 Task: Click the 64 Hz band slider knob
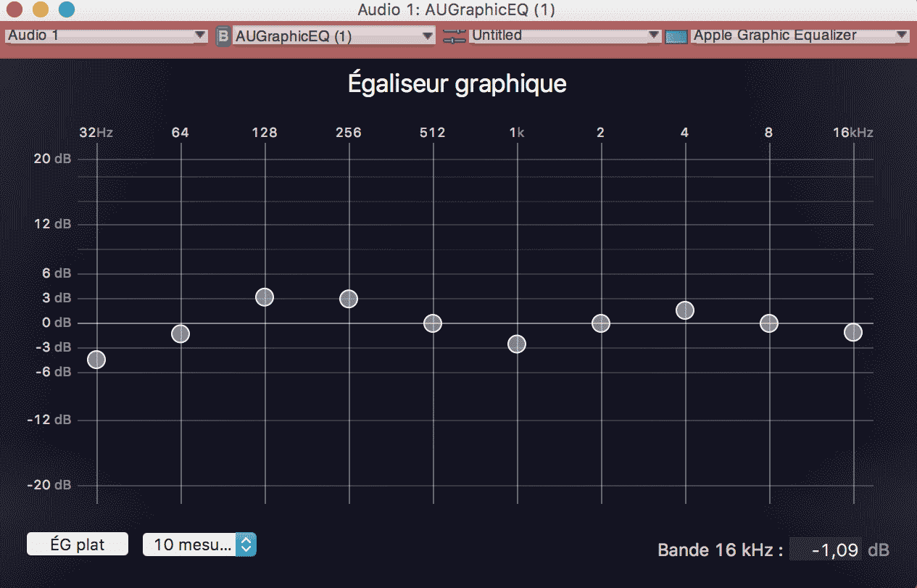pos(181,334)
